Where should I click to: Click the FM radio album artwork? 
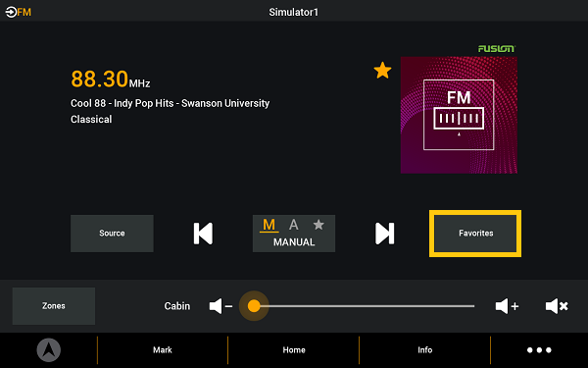point(459,115)
